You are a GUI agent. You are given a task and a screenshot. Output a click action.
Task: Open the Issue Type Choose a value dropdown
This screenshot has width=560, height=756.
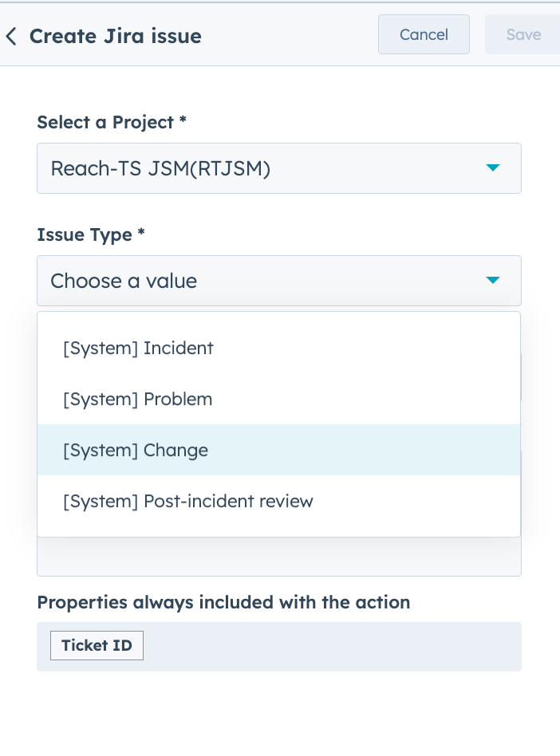tap(278, 281)
